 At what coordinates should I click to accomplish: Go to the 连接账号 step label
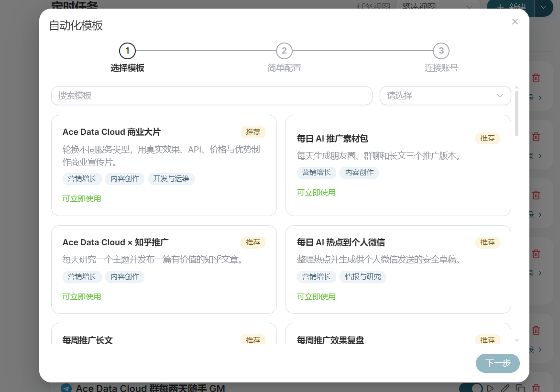[x=441, y=68]
